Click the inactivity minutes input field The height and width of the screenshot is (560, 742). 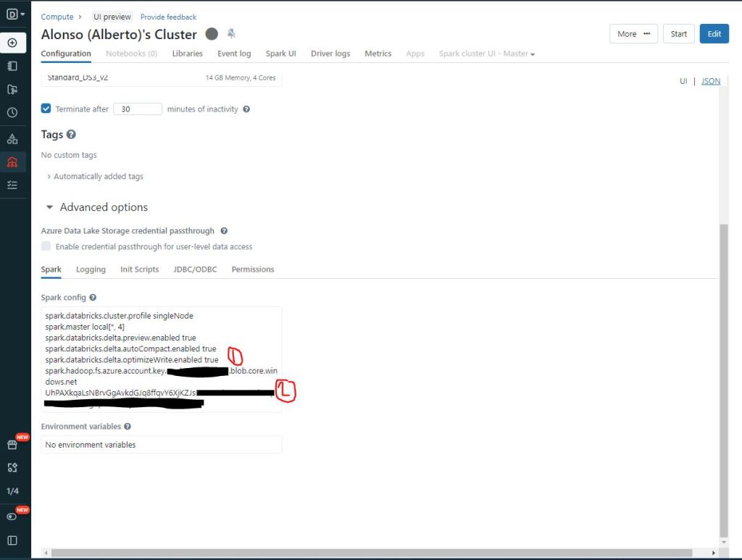coord(138,109)
